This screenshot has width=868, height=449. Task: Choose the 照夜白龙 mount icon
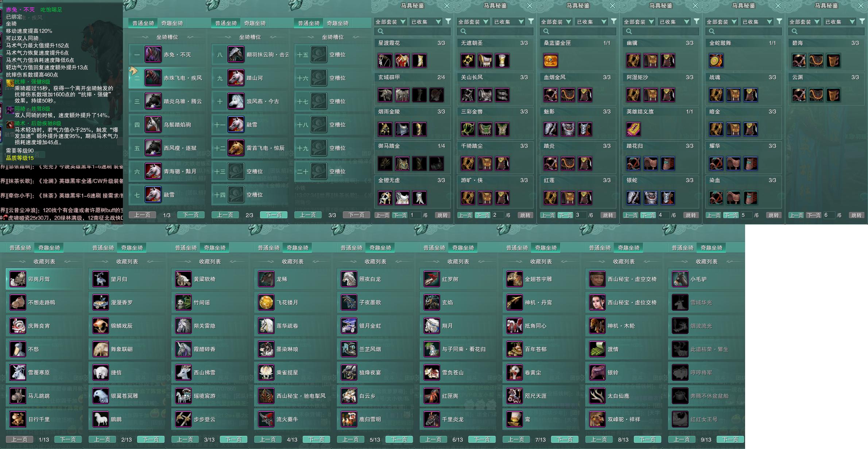[349, 279]
